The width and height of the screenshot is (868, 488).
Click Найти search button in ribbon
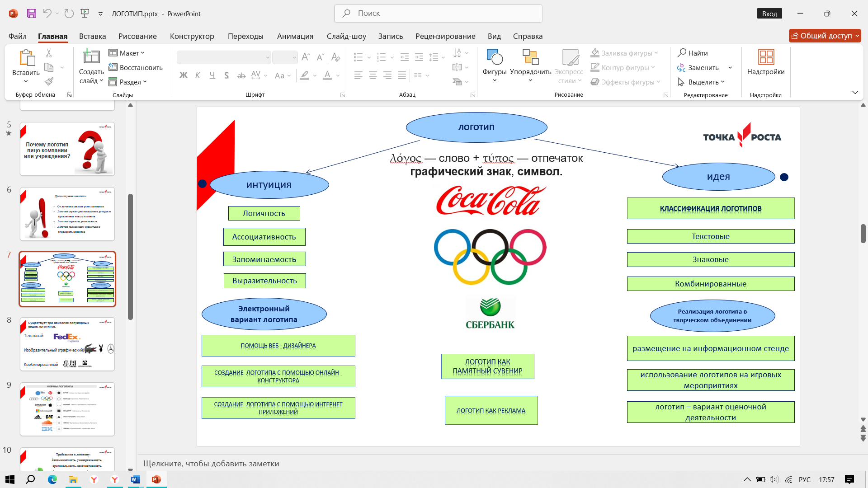click(693, 53)
